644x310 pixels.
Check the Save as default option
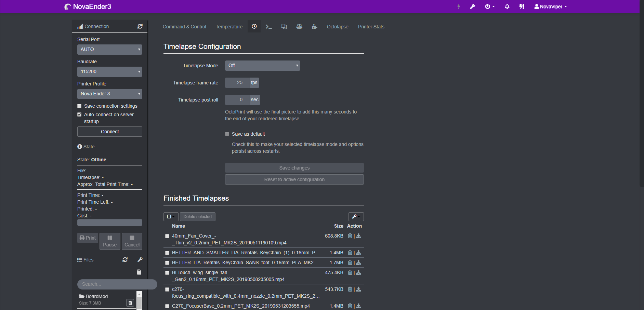[x=227, y=134]
